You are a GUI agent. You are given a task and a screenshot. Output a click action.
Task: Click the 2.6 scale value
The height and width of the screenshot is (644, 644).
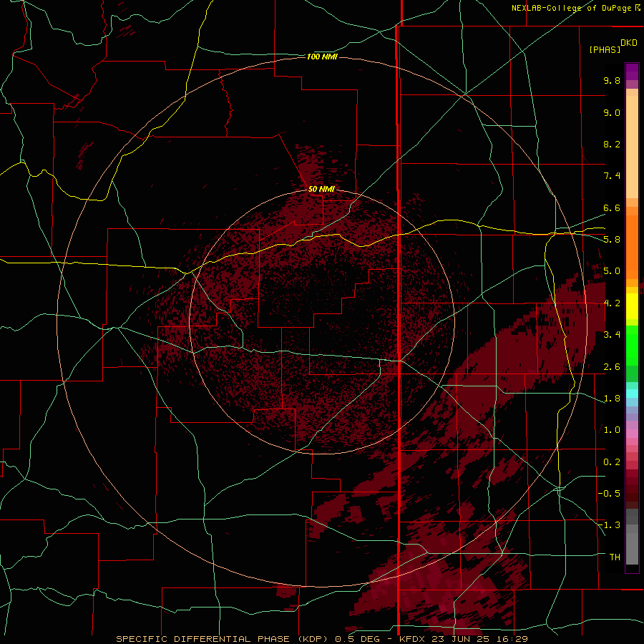tap(612, 367)
